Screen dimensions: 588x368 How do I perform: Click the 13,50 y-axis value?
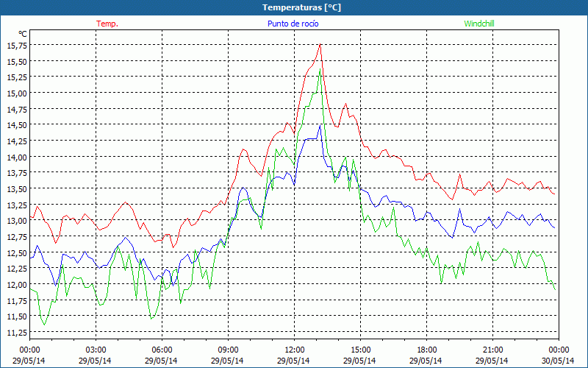coord(17,188)
